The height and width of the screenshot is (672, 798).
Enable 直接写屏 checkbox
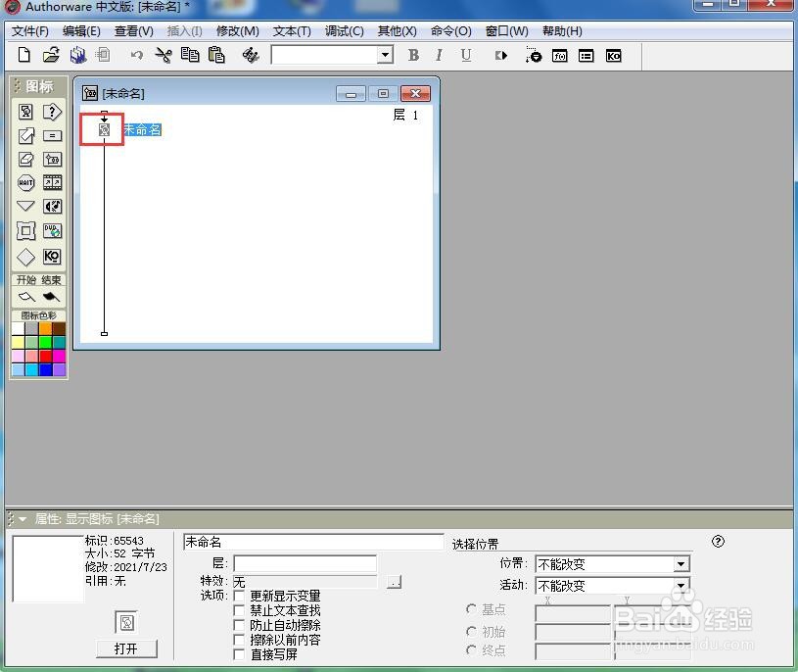tap(239, 654)
